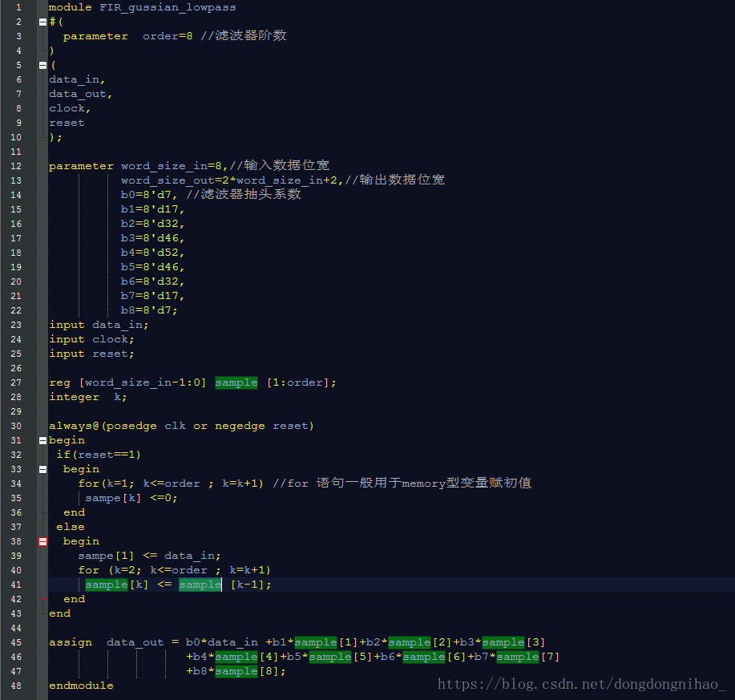
Task: Click '[1:order];' on line 27
Action: coord(301,382)
